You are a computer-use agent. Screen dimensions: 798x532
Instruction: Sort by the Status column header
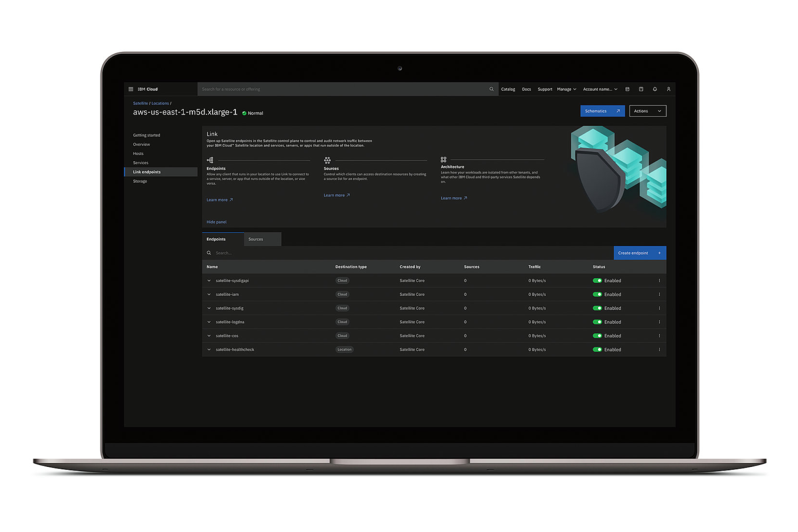(598, 267)
